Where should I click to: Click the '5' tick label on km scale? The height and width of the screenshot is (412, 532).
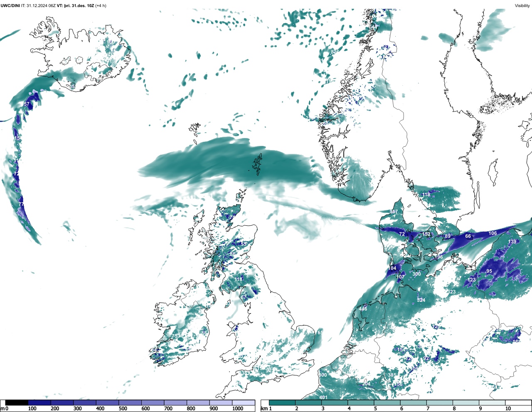[x=375, y=409]
